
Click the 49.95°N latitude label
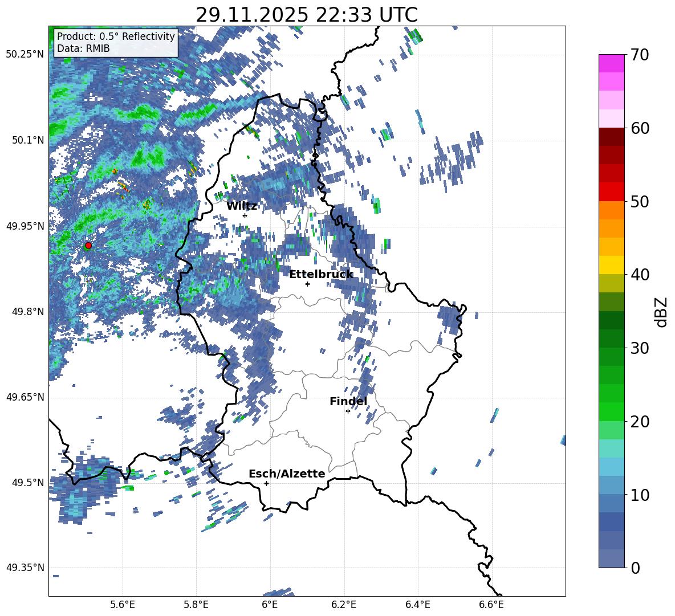coord(25,226)
